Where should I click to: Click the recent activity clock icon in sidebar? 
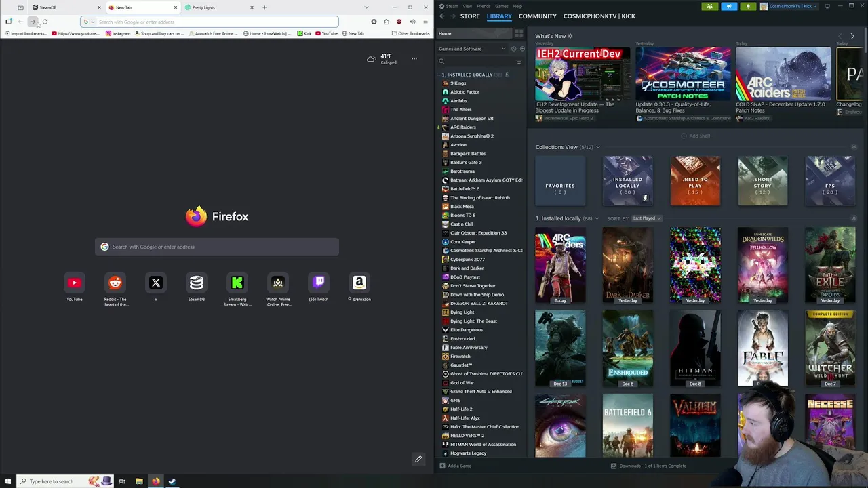pos(513,49)
